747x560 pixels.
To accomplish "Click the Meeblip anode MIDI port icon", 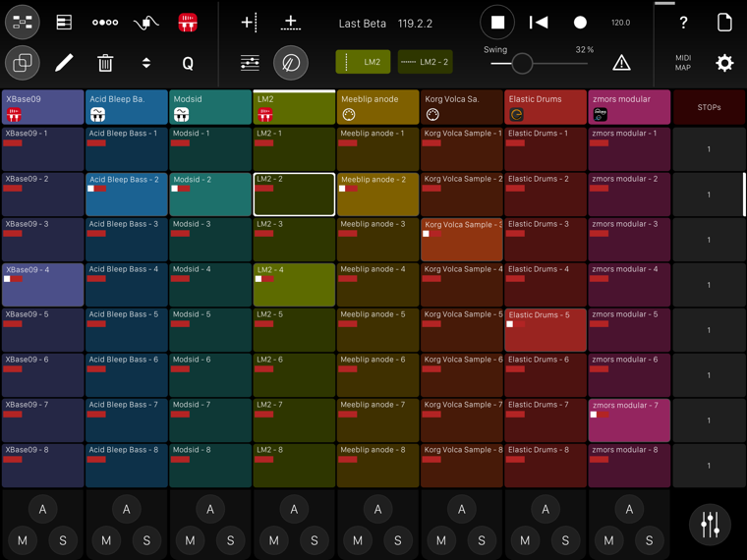I will tap(349, 115).
